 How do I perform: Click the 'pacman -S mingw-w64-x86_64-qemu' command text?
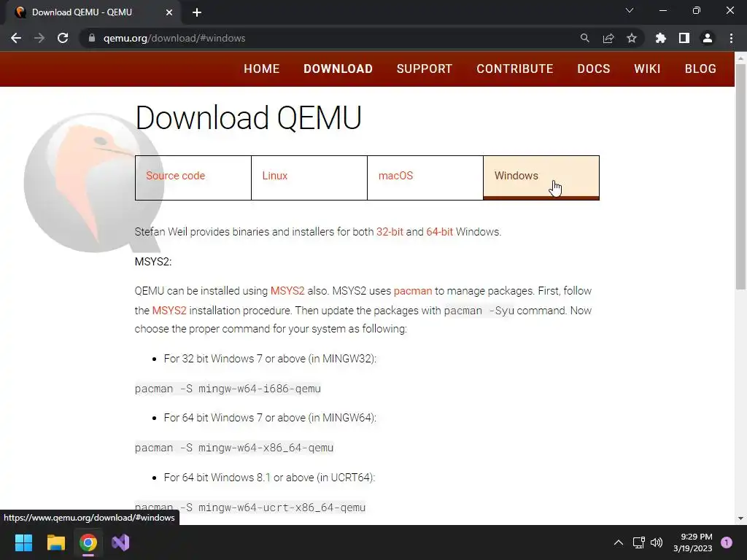tap(234, 448)
